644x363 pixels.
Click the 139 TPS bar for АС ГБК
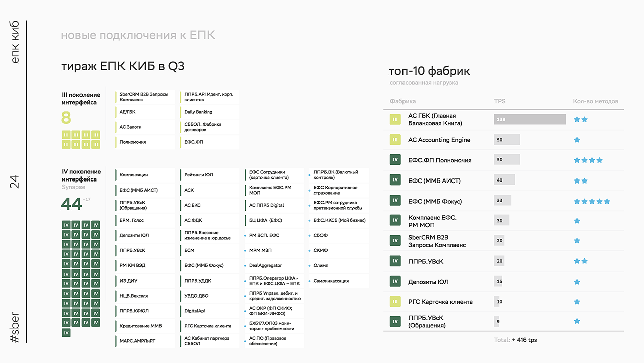tap(530, 119)
